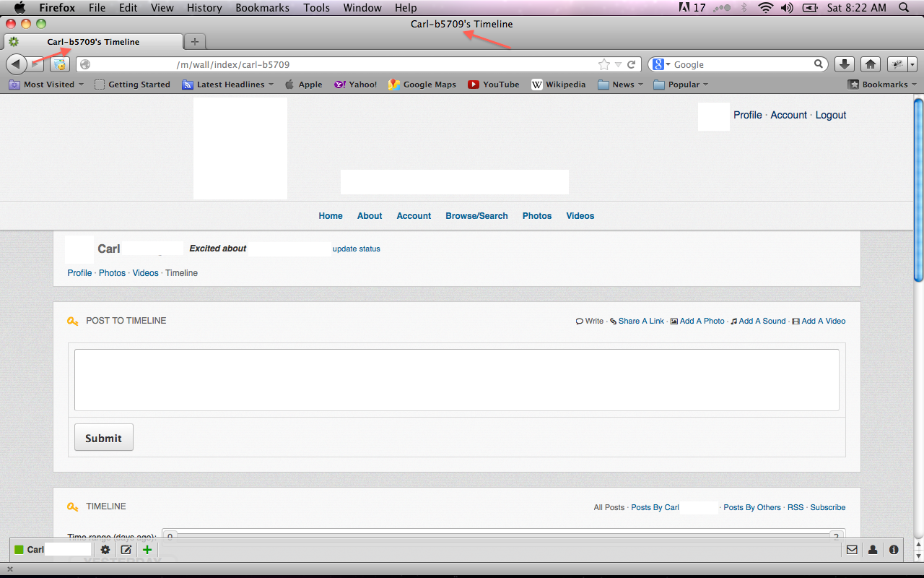Viewport: 924px width, 578px height.
Task: Reload the page with the refresh icon
Action: pyautogui.click(x=631, y=64)
